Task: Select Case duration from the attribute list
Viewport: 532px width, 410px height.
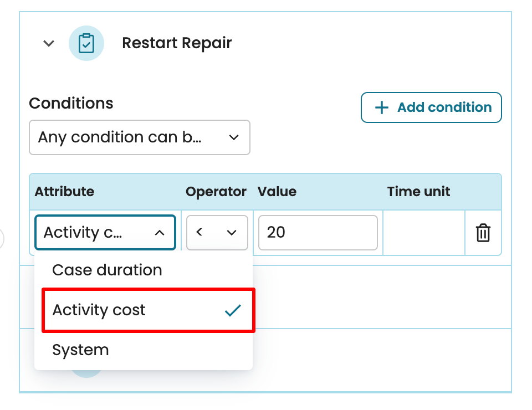Action: click(107, 270)
